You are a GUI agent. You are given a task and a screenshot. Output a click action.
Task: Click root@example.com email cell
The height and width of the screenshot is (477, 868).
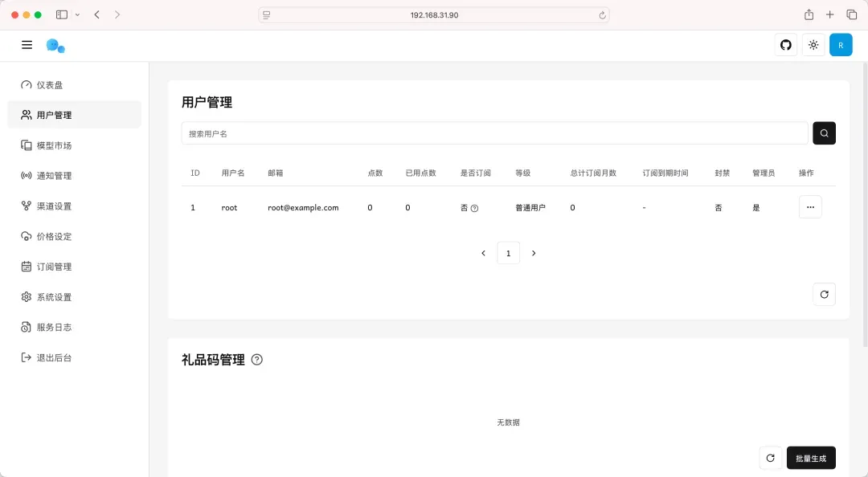[303, 207]
